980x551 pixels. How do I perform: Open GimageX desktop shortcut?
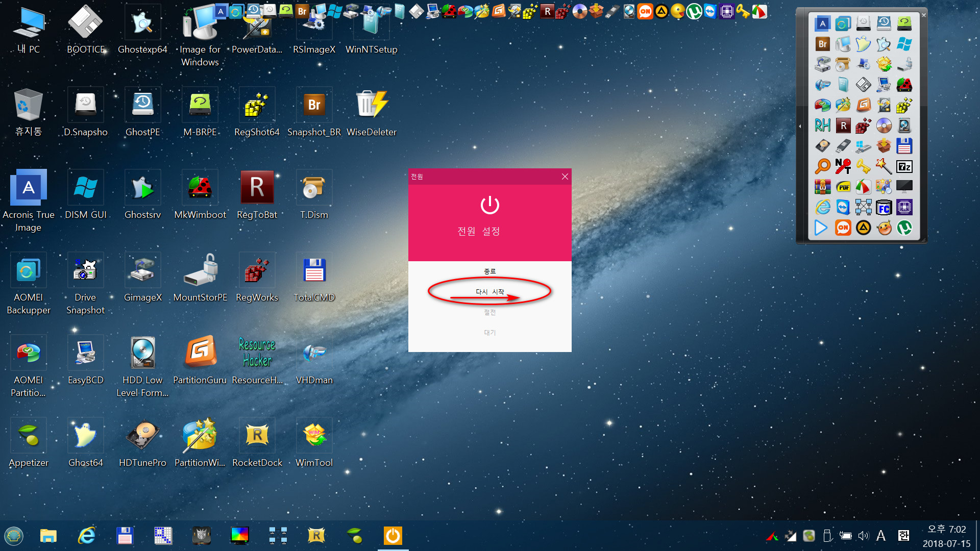coord(142,278)
